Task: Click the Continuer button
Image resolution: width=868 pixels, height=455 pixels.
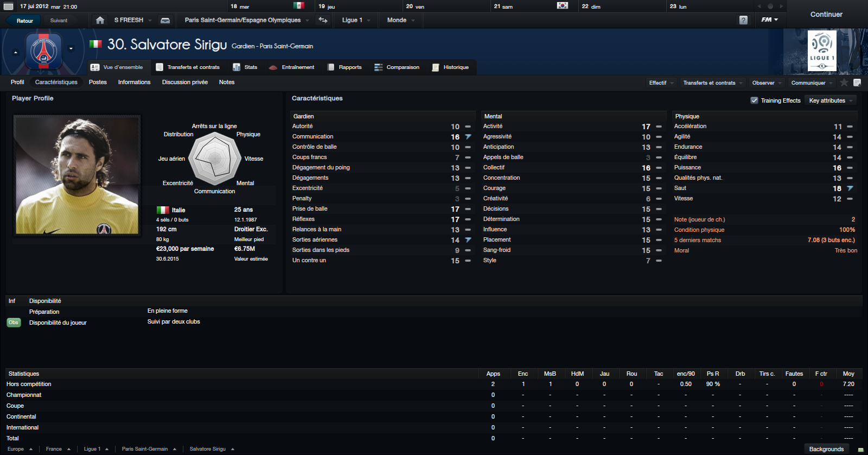Action: (x=826, y=15)
